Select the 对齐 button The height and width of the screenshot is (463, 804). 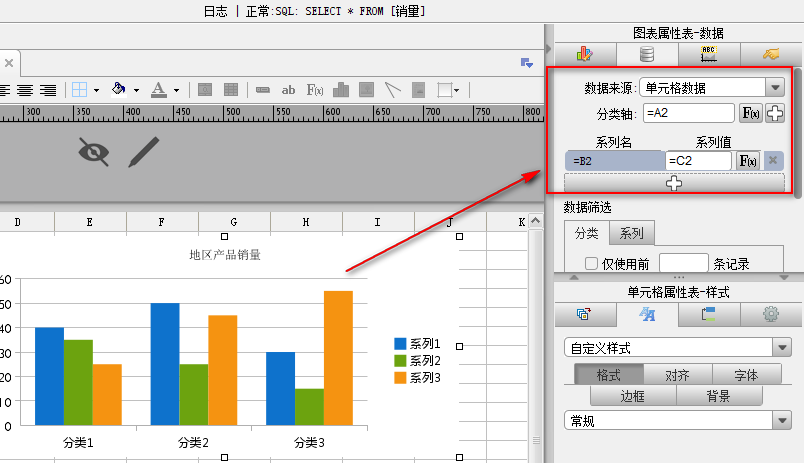tap(677, 375)
